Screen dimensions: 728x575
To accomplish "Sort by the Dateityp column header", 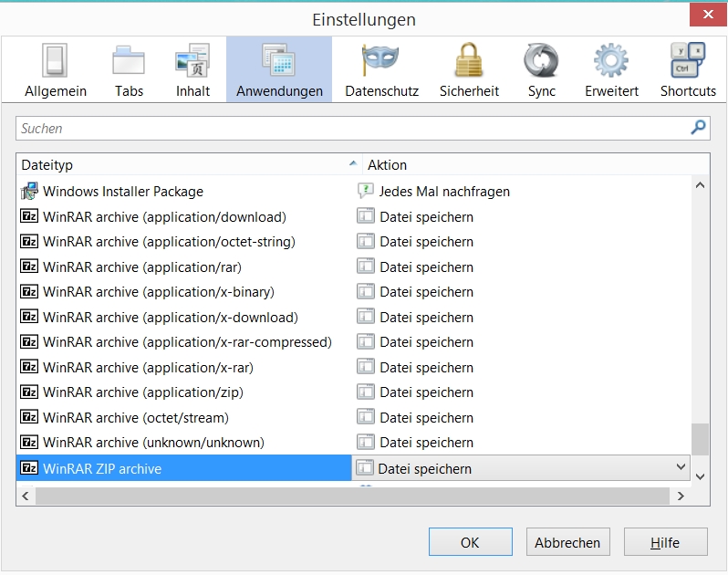I will point(189,165).
